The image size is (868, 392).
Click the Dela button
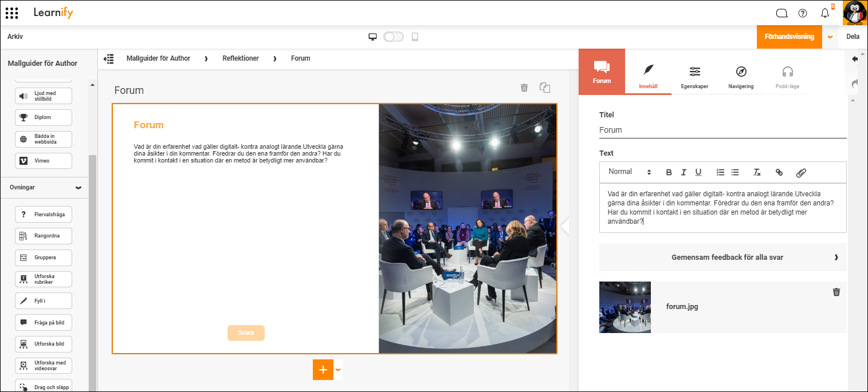(x=853, y=37)
